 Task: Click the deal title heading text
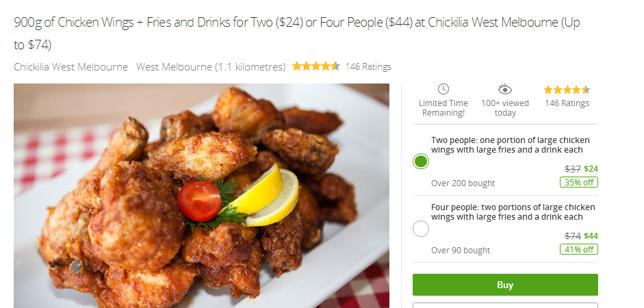(x=296, y=33)
